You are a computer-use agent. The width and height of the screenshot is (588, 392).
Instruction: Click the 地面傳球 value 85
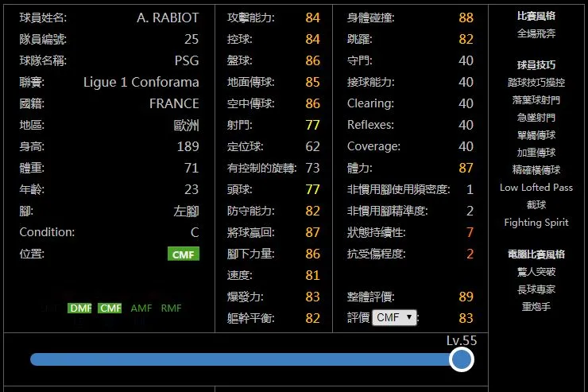coord(312,82)
